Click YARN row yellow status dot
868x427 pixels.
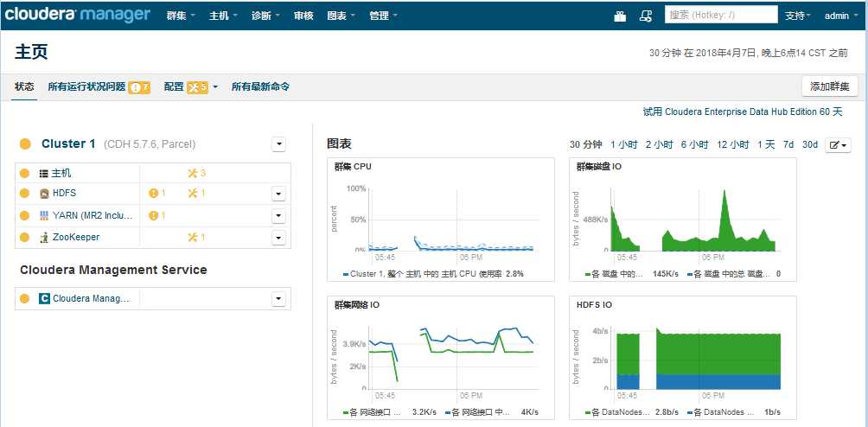point(24,215)
